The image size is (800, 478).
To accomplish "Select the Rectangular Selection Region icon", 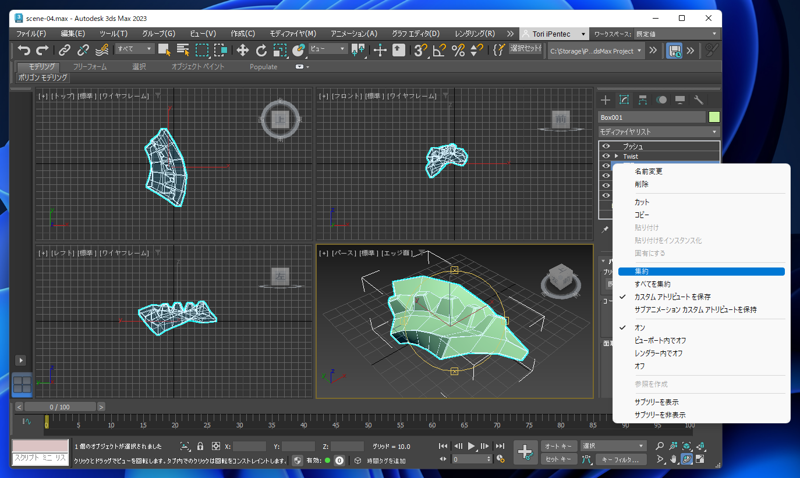I will [x=202, y=50].
